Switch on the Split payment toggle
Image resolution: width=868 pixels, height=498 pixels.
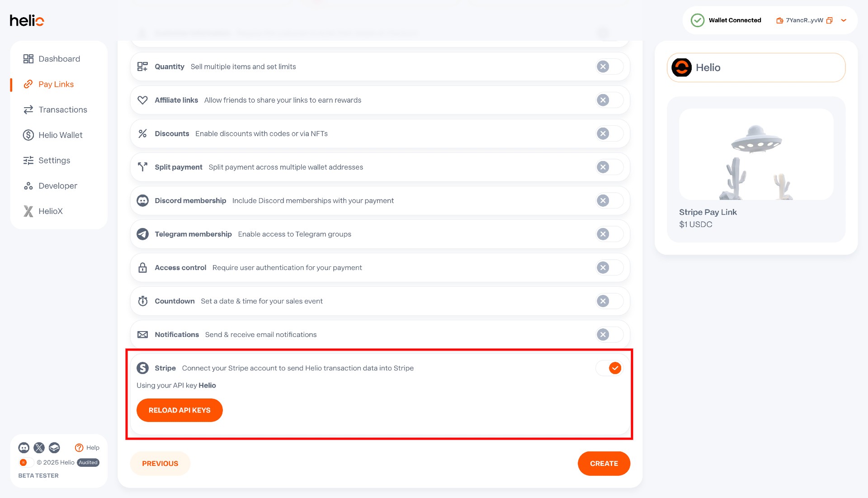pyautogui.click(x=609, y=167)
